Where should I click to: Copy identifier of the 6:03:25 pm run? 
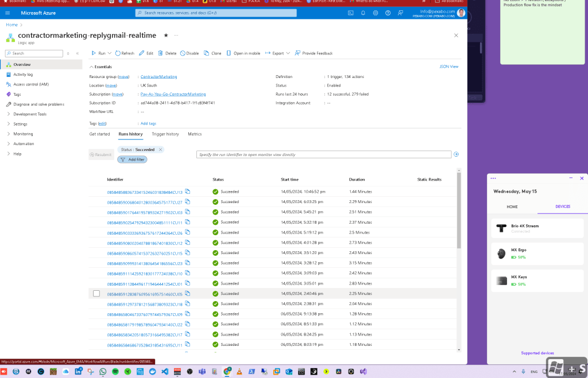point(188,201)
